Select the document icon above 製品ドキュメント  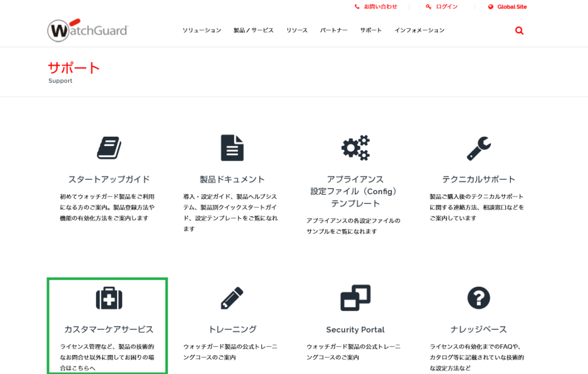(232, 148)
